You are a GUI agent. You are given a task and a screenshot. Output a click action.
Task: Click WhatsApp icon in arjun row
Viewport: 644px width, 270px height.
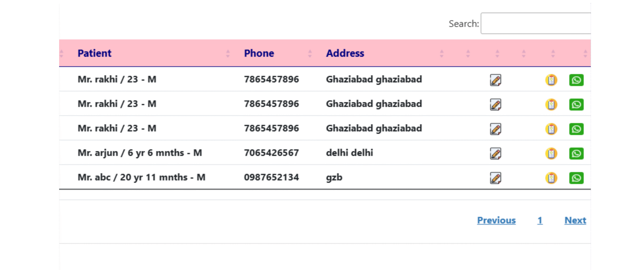click(576, 153)
